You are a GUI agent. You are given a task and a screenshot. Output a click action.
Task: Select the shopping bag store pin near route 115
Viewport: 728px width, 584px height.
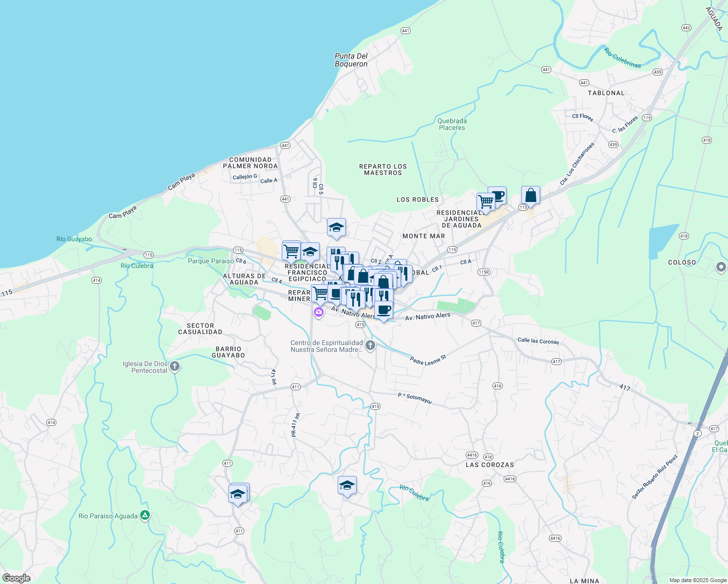point(531,195)
